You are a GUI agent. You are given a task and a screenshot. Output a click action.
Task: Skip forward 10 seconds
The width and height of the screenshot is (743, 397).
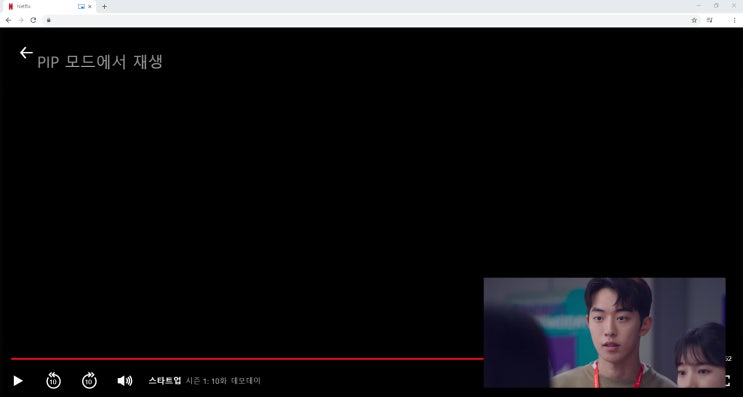pyautogui.click(x=89, y=380)
